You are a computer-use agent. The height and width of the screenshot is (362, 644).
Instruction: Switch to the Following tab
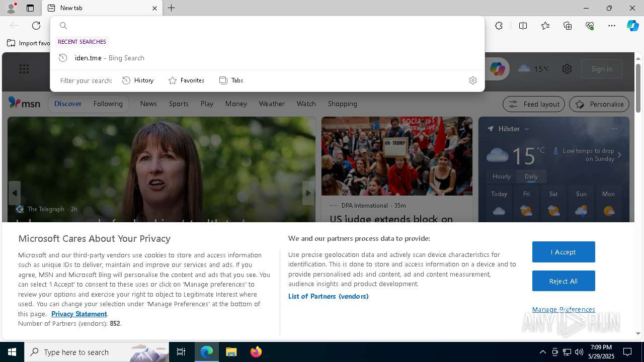[x=108, y=104]
